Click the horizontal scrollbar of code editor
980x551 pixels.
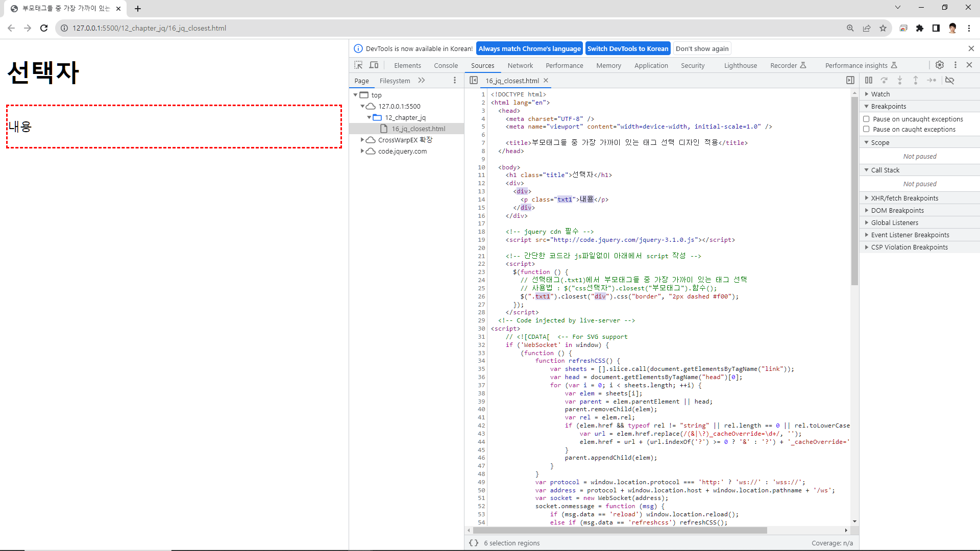(x=620, y=531)
